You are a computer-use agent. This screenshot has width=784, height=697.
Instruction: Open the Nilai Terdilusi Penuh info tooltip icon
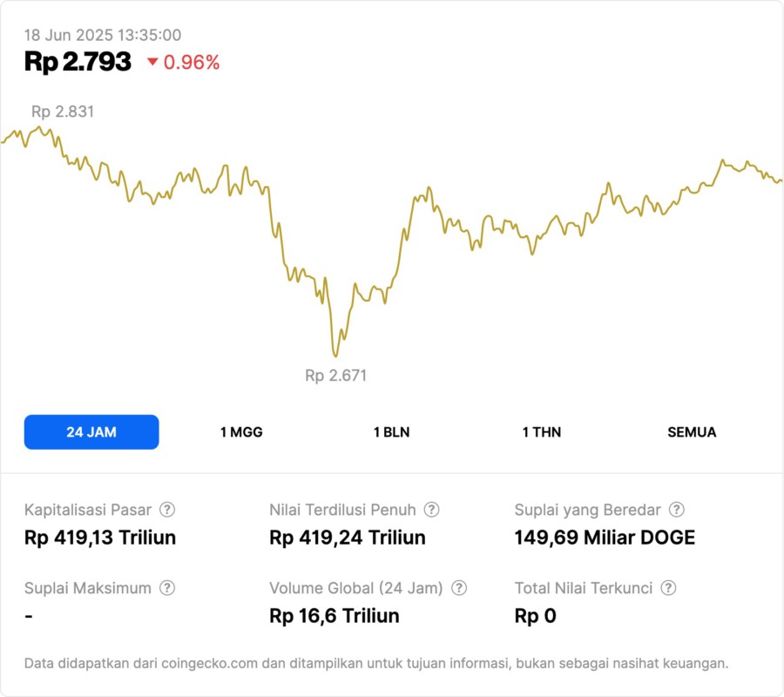[x=431, y=510]
